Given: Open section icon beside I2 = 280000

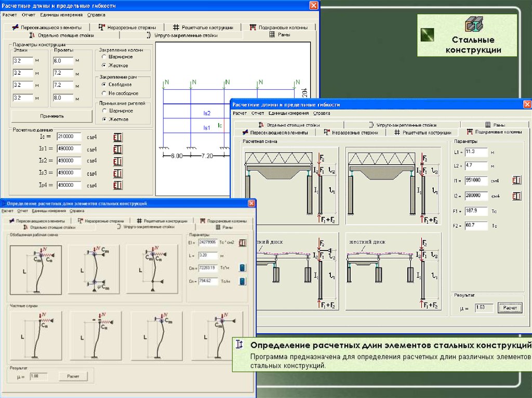Looking at the screenshot, I should click(x=516, y=196).
